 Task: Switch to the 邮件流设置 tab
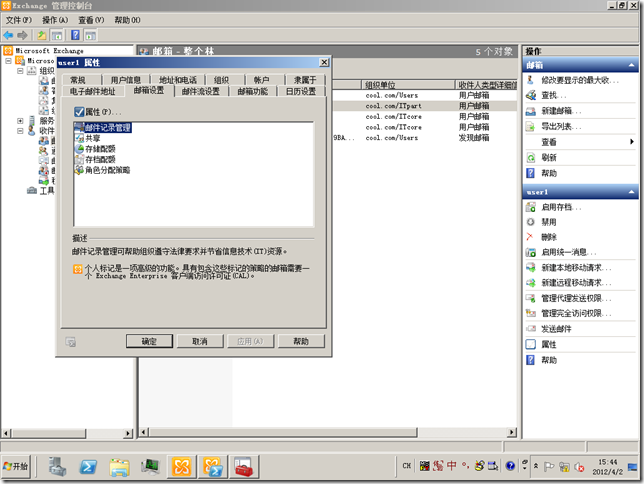[200, 91]
